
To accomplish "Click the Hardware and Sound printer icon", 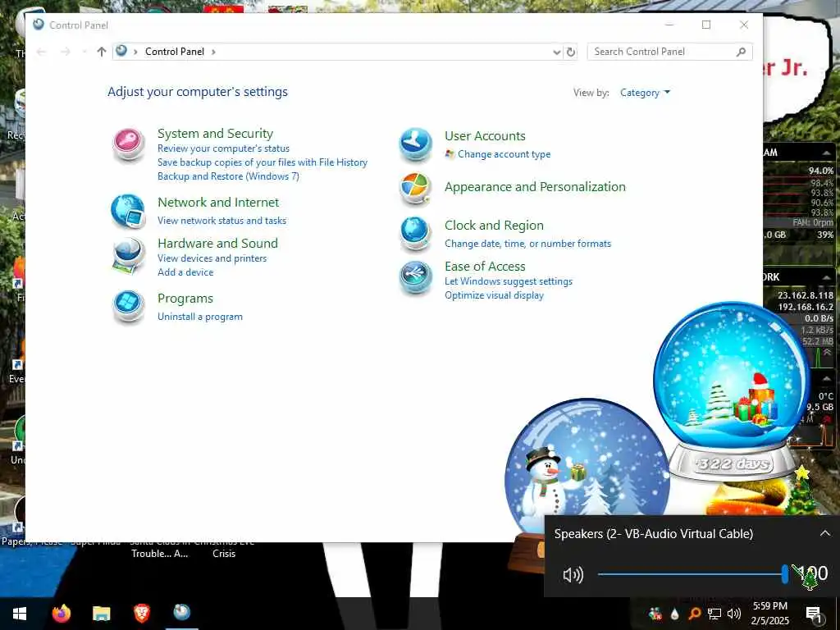I will point(129,256).
